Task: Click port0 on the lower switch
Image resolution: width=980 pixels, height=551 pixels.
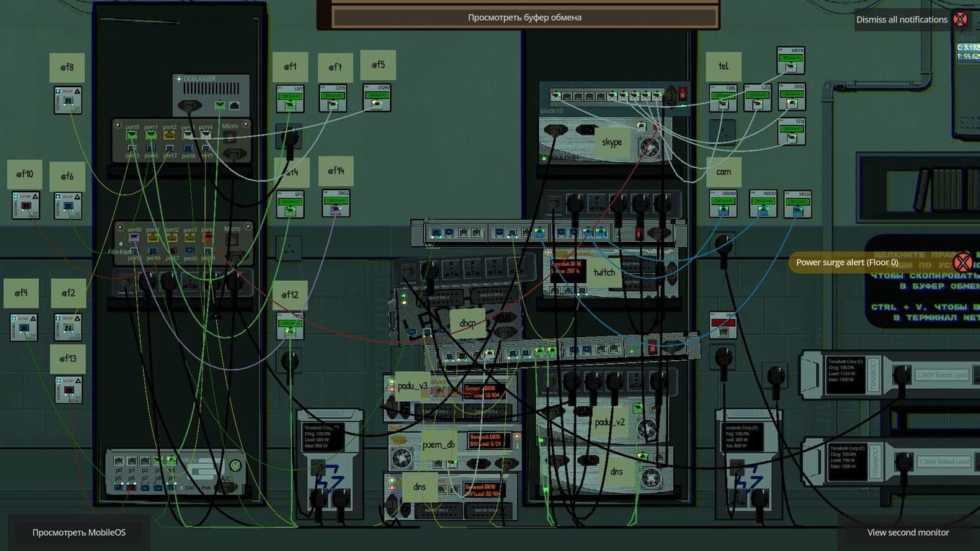Action: pos(133,236)
